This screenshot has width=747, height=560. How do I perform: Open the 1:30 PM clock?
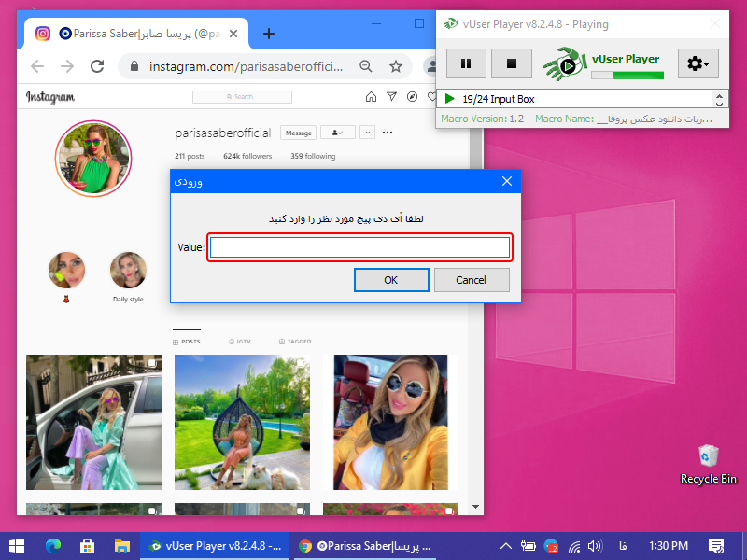coord(669,546)
